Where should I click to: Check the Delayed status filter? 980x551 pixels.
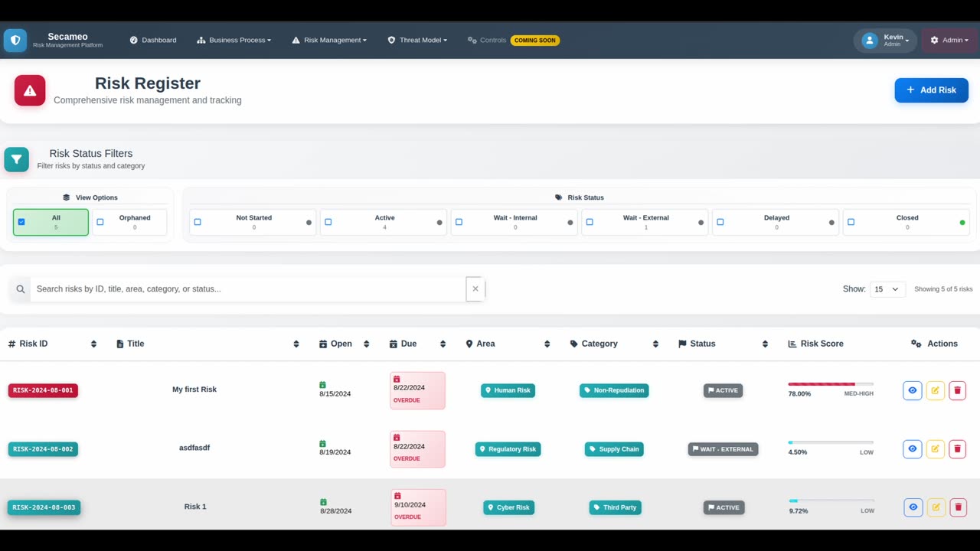[x=720, y=222]
